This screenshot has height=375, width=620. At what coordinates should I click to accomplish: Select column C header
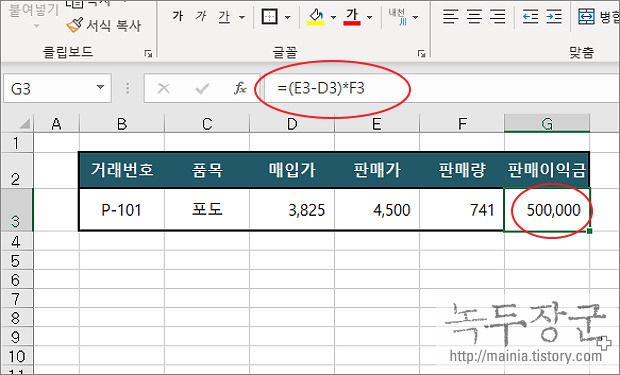point(207,124)
